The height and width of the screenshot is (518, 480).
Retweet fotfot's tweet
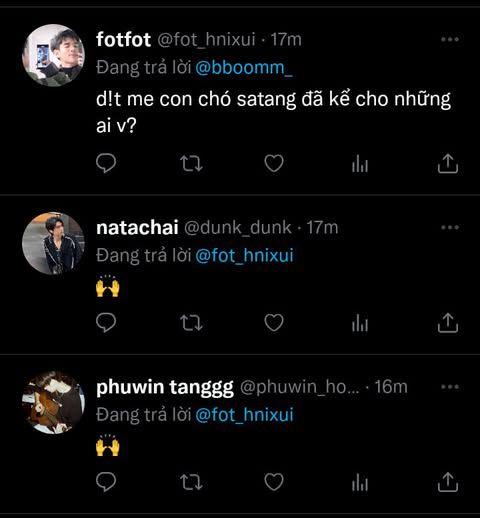click(191, 163)
